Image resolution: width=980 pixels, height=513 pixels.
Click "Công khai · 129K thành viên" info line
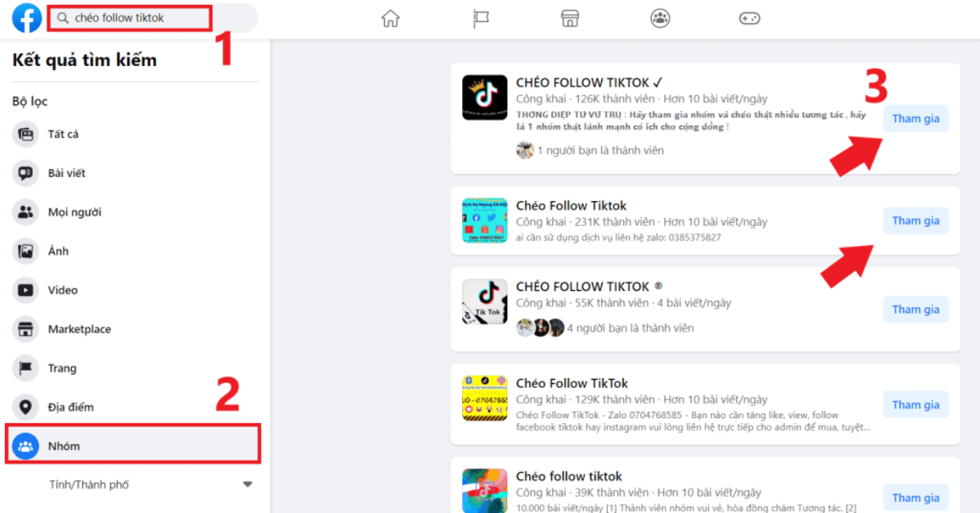(x=642, y=399)
